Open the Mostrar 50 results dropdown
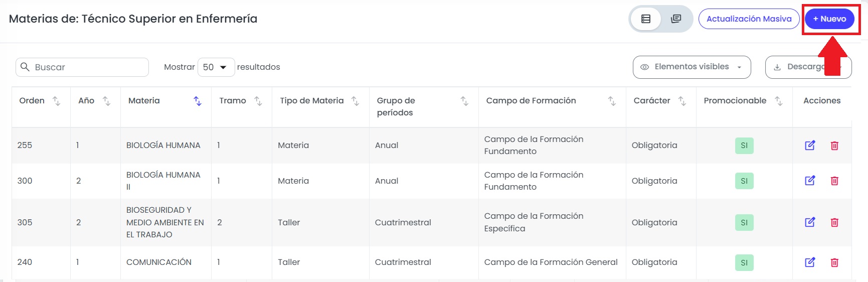 216,67
